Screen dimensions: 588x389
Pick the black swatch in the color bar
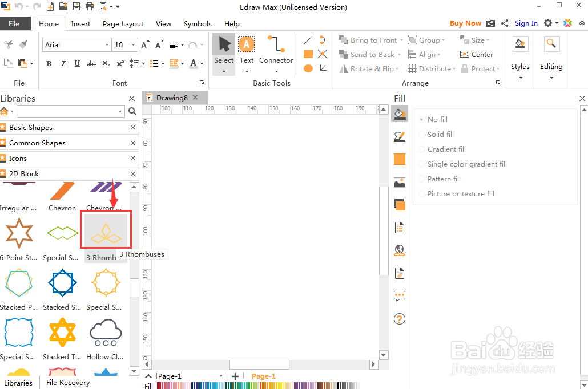click(x=339, y=385)
